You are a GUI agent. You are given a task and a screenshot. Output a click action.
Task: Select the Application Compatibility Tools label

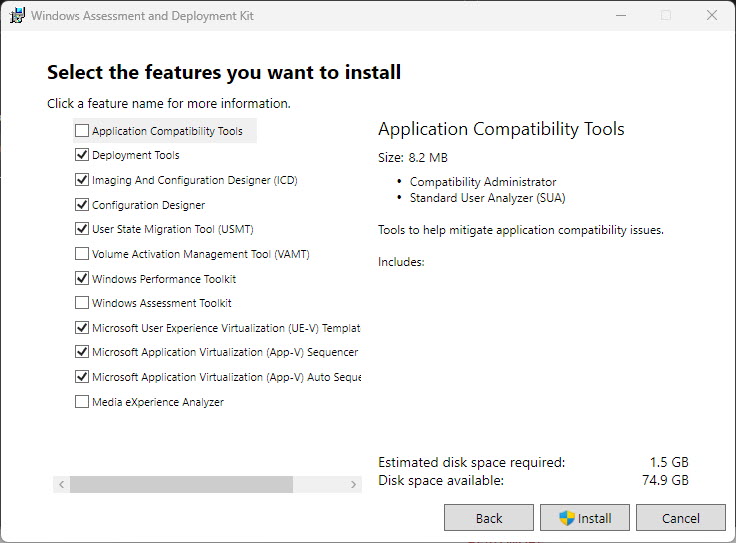coord(167,131)
